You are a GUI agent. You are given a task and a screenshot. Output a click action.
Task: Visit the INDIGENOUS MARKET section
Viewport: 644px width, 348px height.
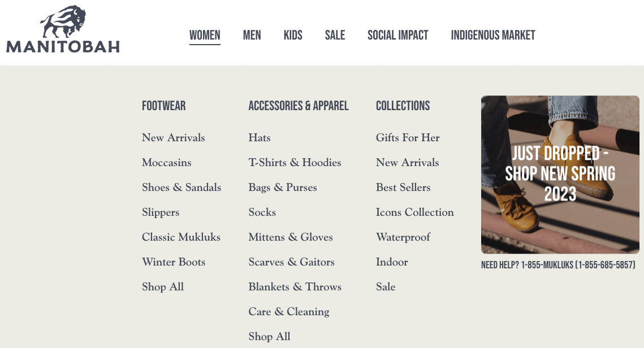coord(492,35)
